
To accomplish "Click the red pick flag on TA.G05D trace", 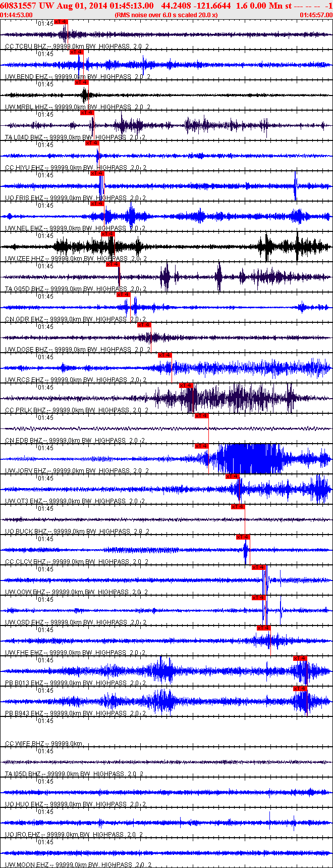I will (113, 264).
